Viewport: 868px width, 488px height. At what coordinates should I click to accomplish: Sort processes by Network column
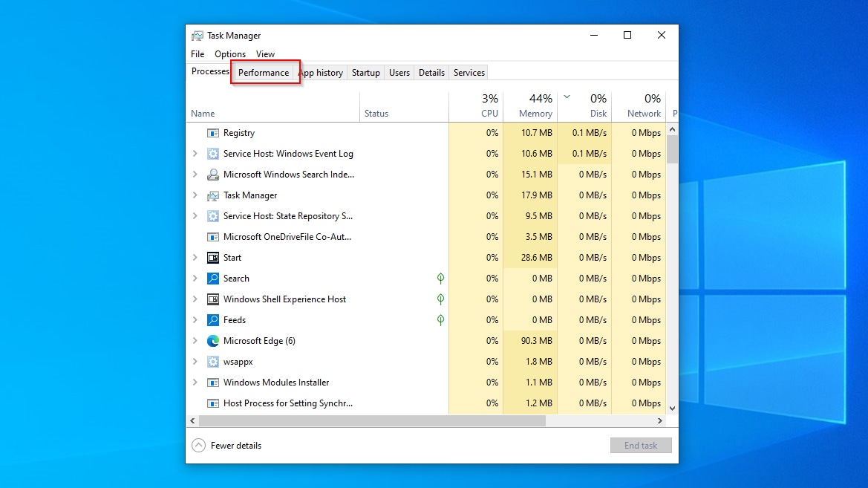coord(639,106)
